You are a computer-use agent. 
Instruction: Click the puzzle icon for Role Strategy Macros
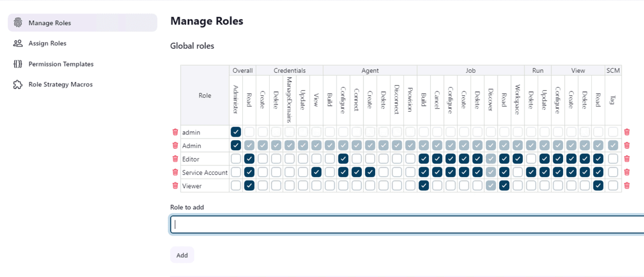pos(18,85)
